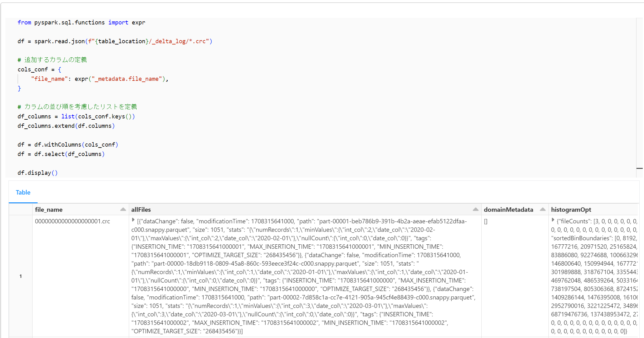Screen dimensions: 644x338
Task: Place cursor on the df.display() line
Action: point(38,173)
